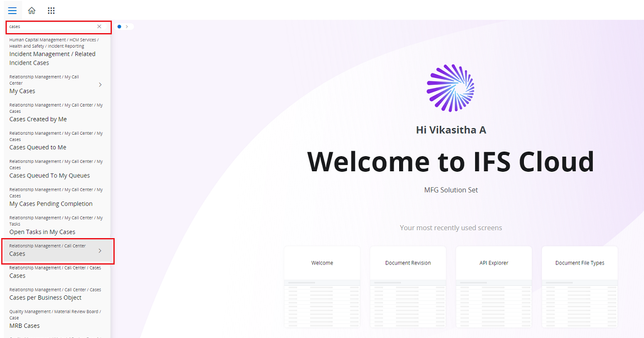
Task: Click the IFS Cloud logo
Action: (450, 88)
